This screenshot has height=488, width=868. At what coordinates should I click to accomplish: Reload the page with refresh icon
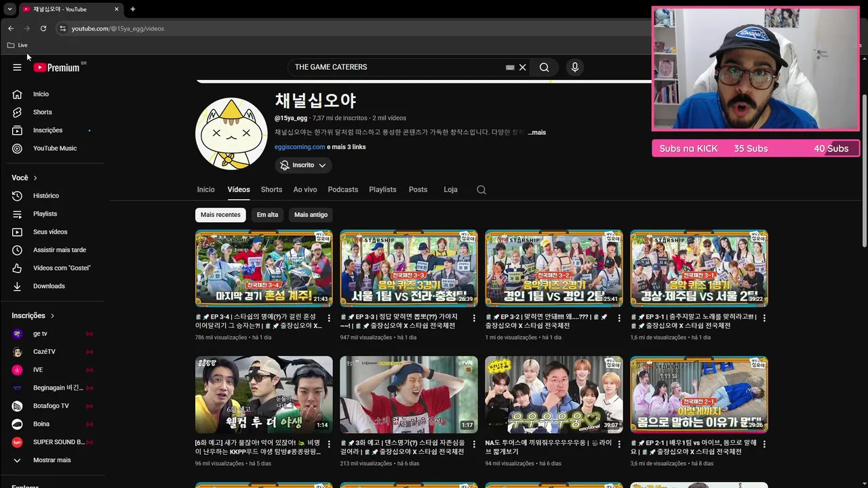coord(43,28)
